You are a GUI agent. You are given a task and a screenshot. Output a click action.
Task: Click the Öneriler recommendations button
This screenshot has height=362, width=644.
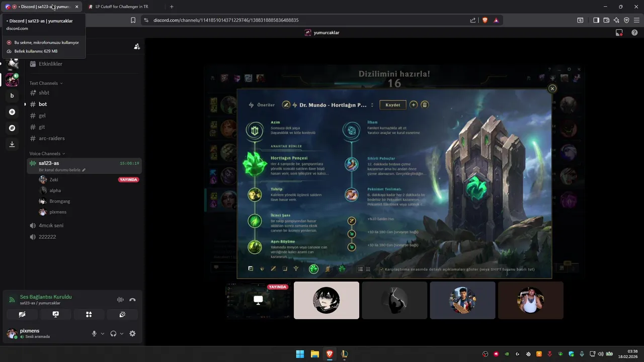[x=262, y=105]
